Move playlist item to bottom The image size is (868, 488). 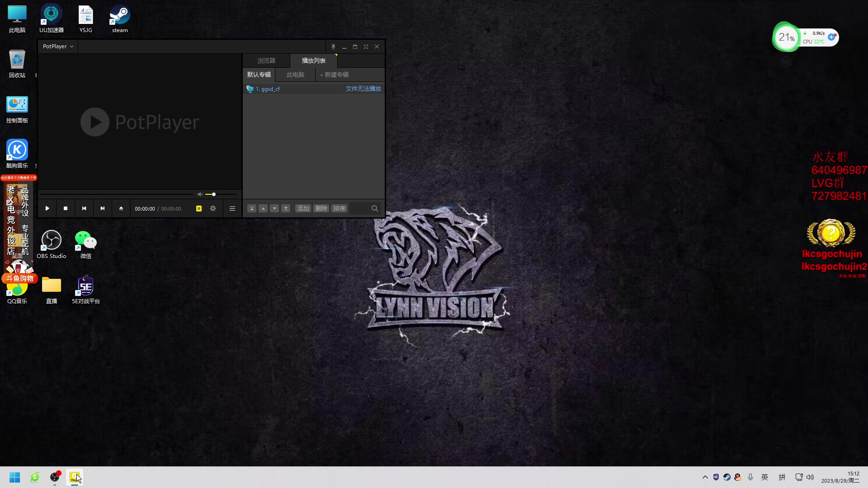[x=286, y=208]
